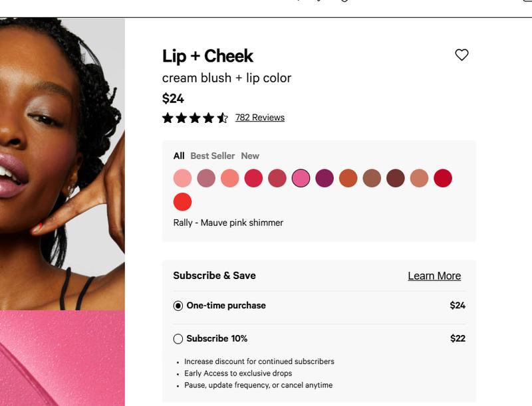Switch to the New shade tab
The image size is (532, 406).
(250, 156)
